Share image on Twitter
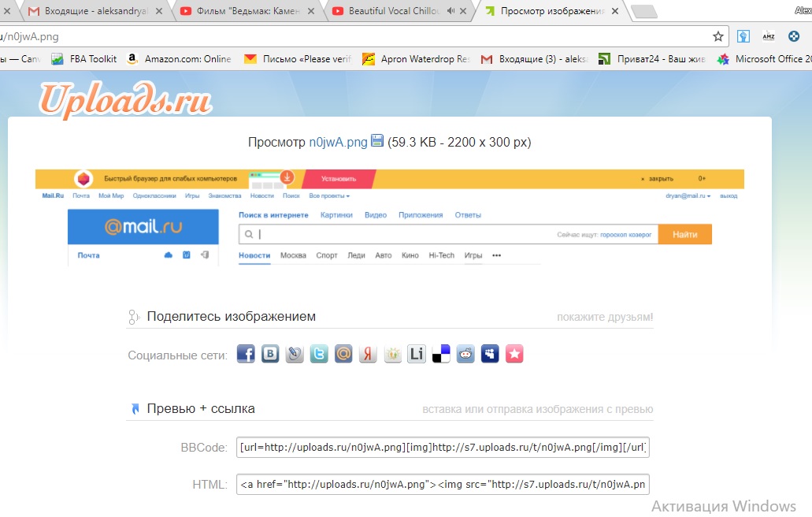 pos(319,354)
